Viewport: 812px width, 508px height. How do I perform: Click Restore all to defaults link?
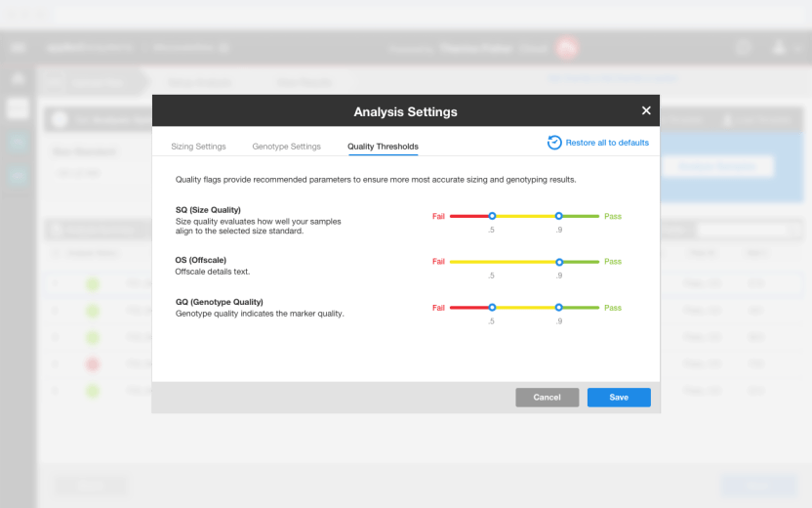click(607, 143)
